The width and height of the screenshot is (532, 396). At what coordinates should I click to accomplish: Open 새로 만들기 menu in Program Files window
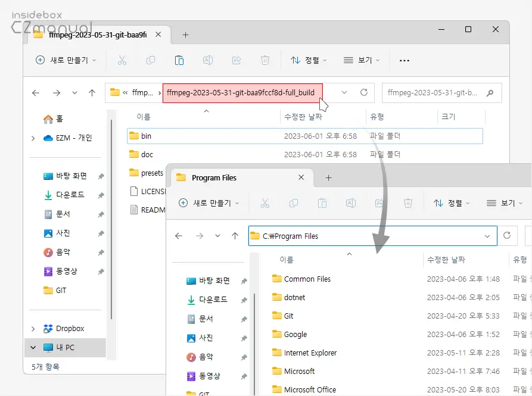pos(209,203)
